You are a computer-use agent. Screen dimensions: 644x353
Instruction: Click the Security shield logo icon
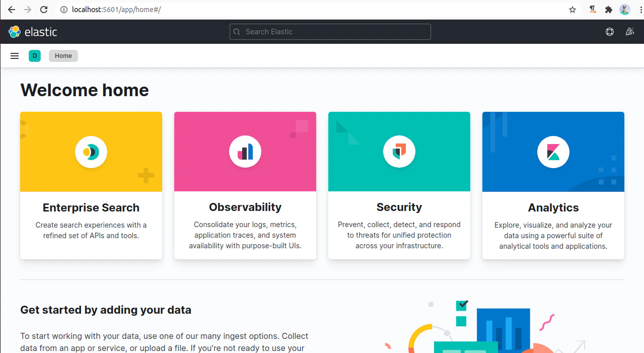pyautogui.click(x=399, y=152)
